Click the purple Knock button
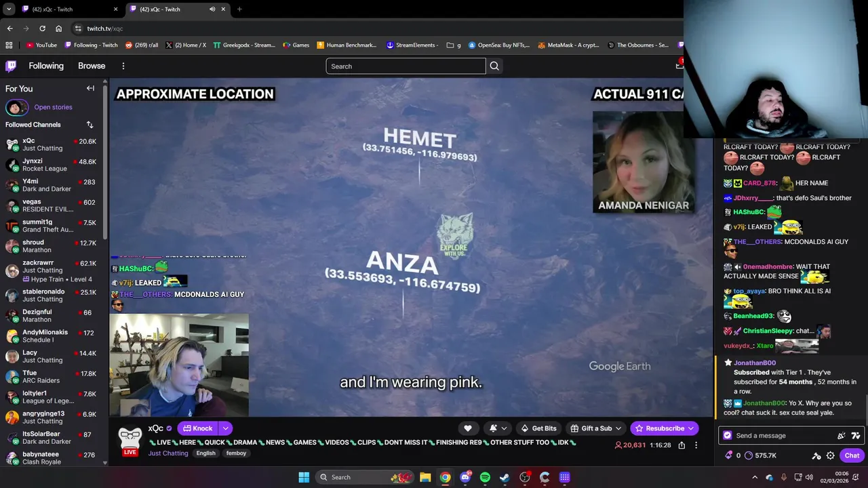The image size is (868, 488). click(197, 428)
